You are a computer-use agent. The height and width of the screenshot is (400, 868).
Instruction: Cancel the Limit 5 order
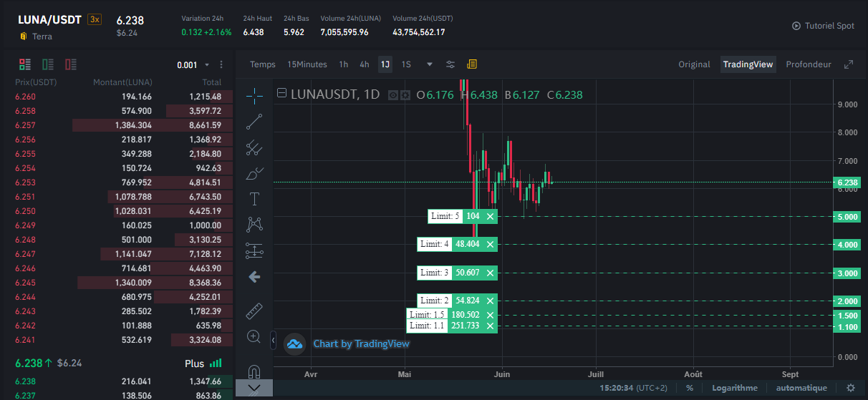coord(490,216)
